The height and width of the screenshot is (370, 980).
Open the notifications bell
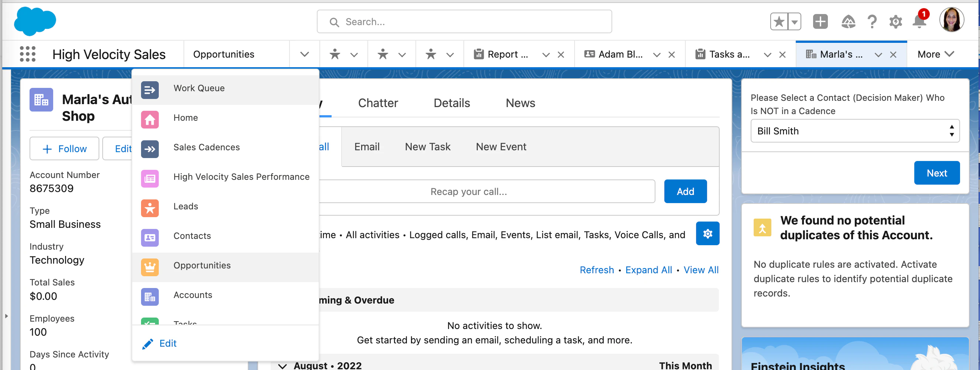(x=919, y=21)
